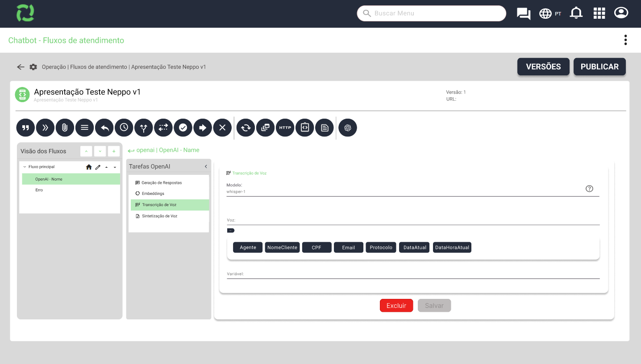Click the solid right arrow toolbar icon

203,128
